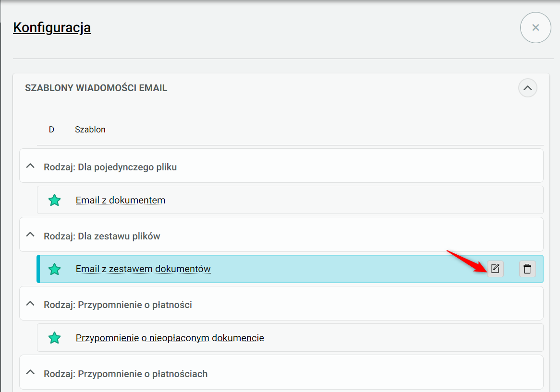560x392 pixels.
Task: Click the Konfiguracja heading link
Action: pyautogui.click(x=52, y=28)
